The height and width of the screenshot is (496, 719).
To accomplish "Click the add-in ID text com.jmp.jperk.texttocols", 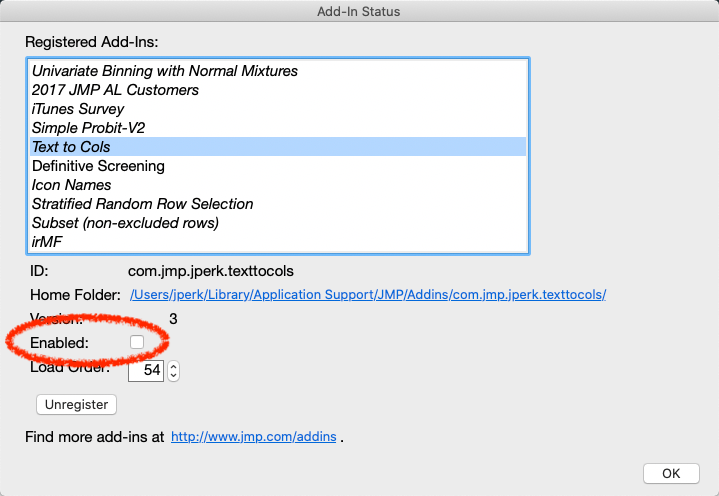I will 210,271.
